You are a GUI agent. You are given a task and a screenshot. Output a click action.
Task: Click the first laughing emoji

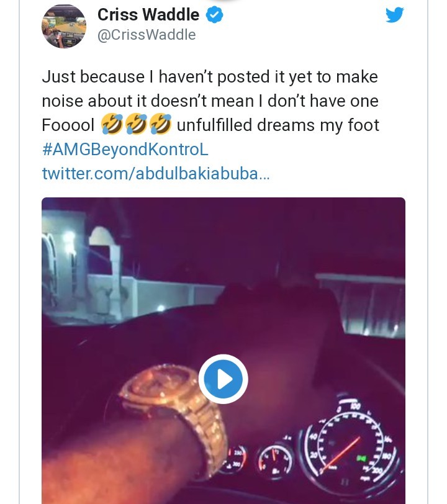coord(111,125)
